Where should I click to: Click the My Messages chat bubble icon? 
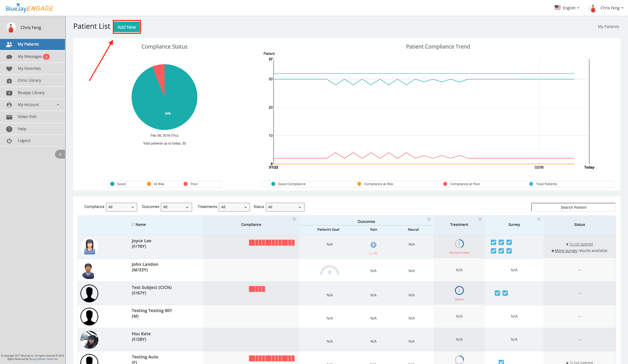[x=9, y=57]
